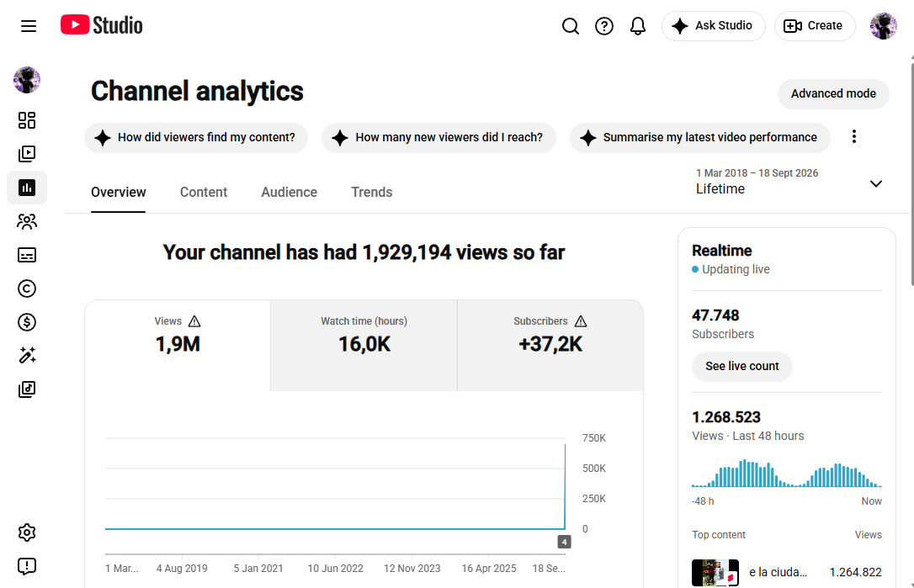This screenshot has width=914, height=588.
Task: Open Customisation magic wand icon
Action: click(27, 356)
